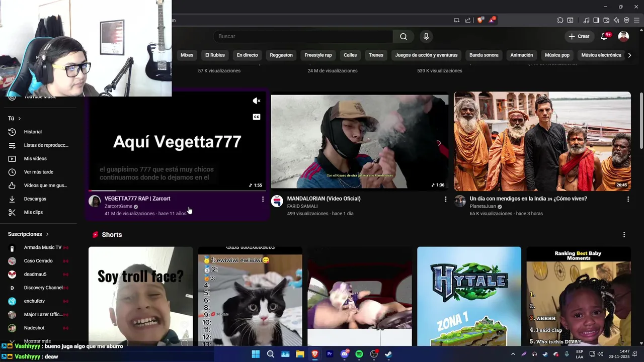Click the share page icon in address bar
This screenshot has width=644, height=362.
(x=468, y=20)
